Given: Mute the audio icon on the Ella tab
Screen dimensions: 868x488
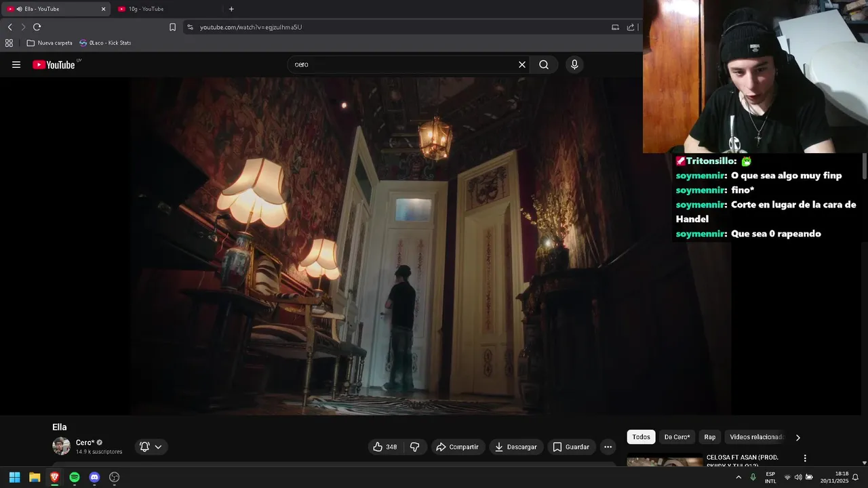Looking at the screenshot, I should coord(19,9).
